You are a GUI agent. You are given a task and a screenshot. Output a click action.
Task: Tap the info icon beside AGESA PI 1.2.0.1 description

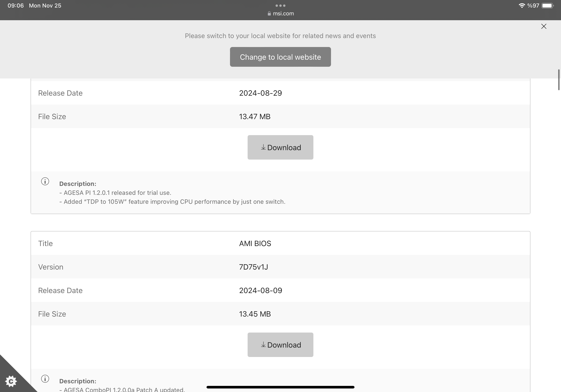coord(45,181)
